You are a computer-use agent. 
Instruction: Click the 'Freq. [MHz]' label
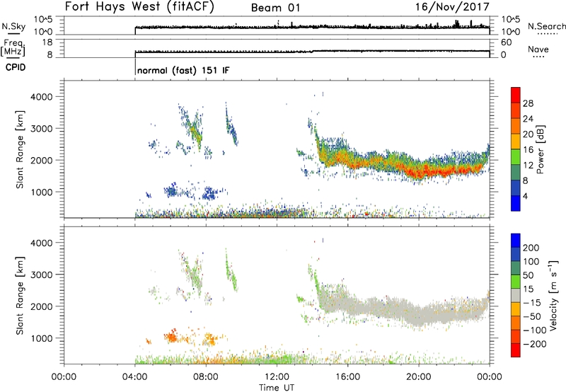click(13, 47)
